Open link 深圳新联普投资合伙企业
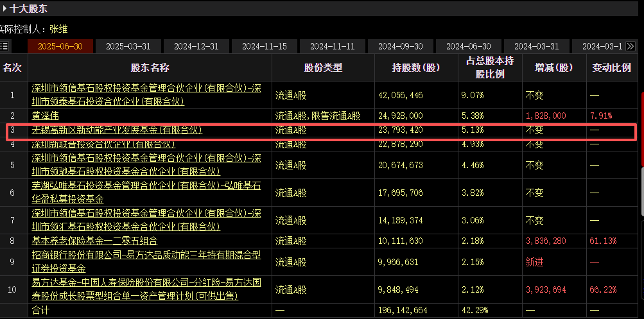644x319 pixels. 103,144
